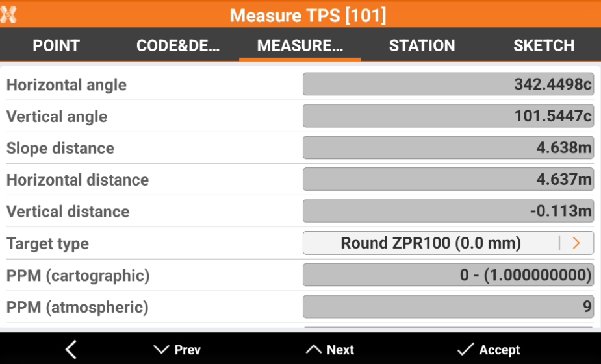601x364 pixels.
Task: Open the POINT tab
Action: 56,45
